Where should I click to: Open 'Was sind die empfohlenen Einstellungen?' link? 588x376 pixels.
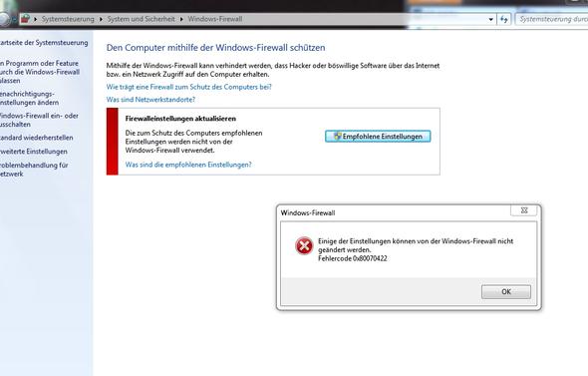[x=188, y=165]
